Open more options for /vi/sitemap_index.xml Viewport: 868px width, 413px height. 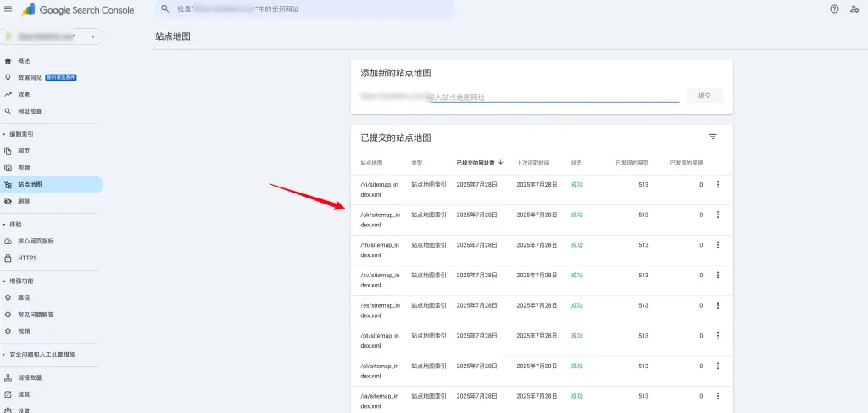pyautogui.click(x=718, y=184)
